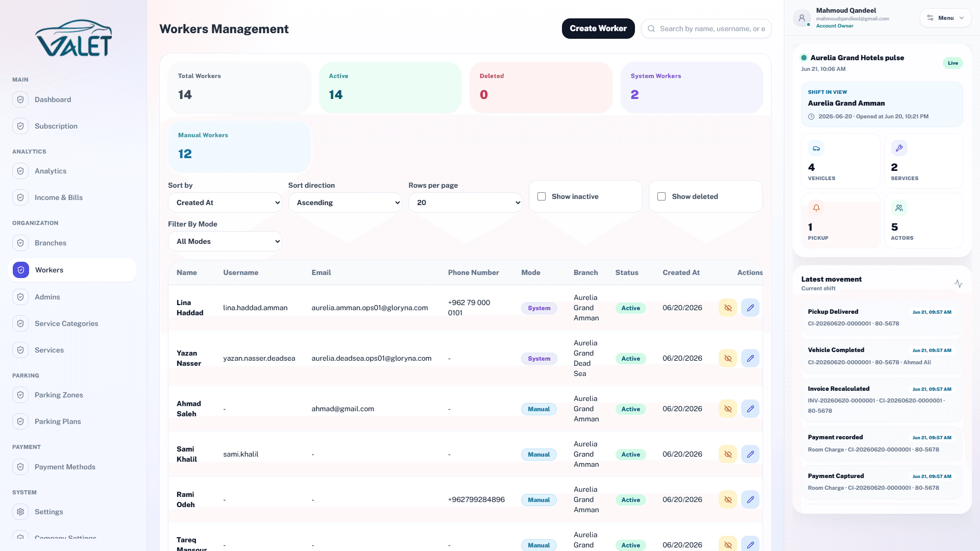Viewport: 980px width, 551px height.
Task: Deactivate Yazan Nasser with eye-off toggle
Action: click(x=728, y=358)
